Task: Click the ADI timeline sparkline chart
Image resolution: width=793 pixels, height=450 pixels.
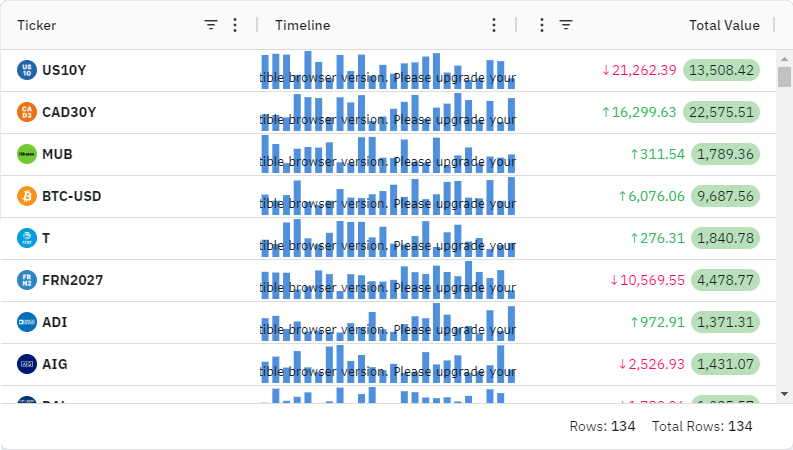Action: tap(388, 322)
